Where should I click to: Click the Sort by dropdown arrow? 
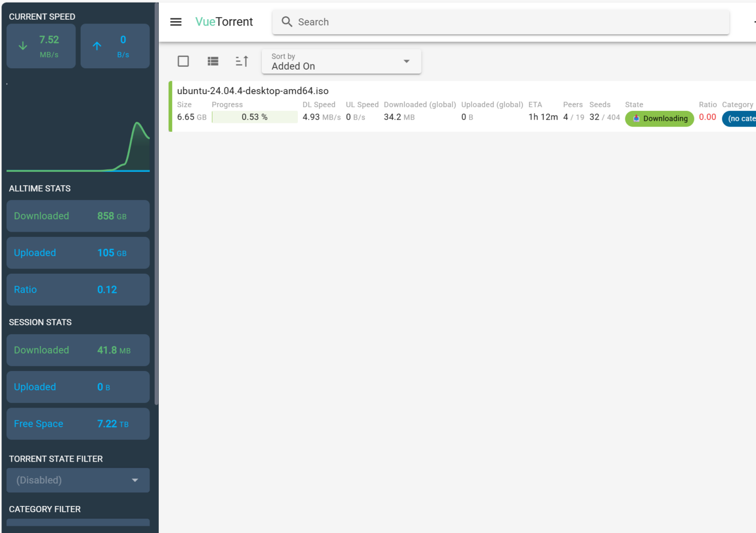coord(407,61)
